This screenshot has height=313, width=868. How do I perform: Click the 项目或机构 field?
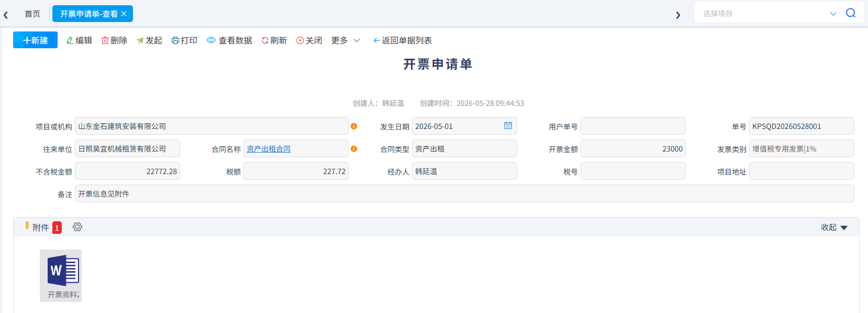(x=212, y=126)
